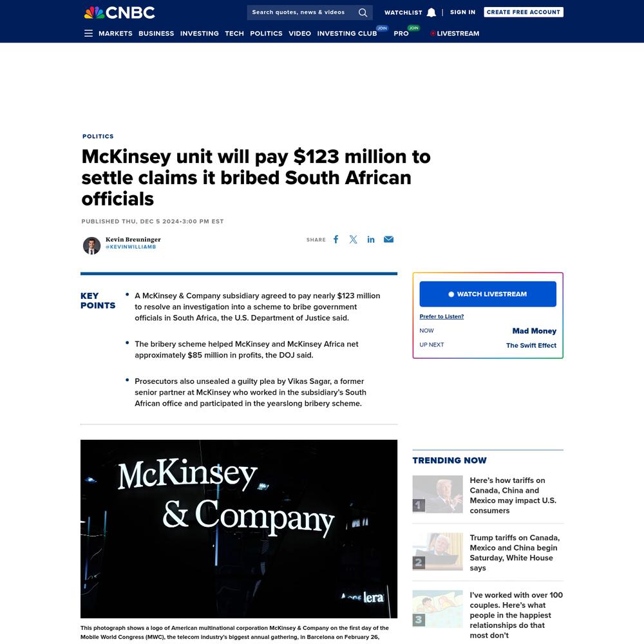Image resolution: width=644 pixels, height=644 pixels.
Task: Open the Business menu
Action: tap(156, 33)
